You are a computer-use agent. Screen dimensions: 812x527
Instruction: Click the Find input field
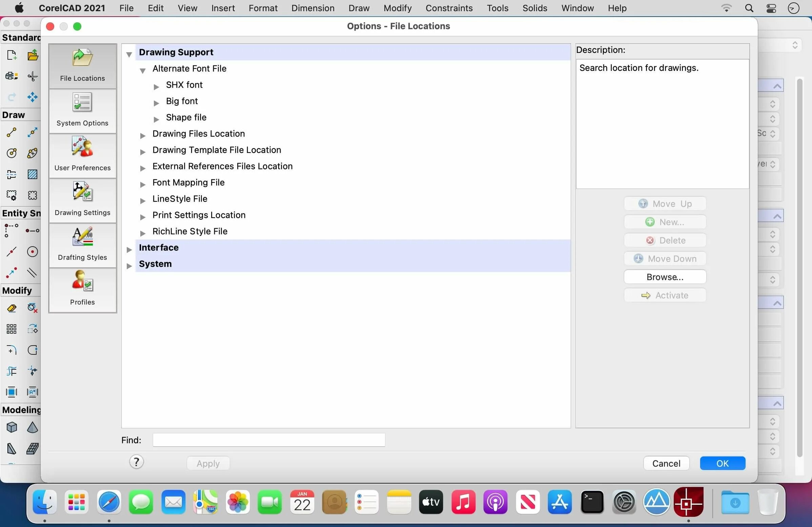[269, 440]
